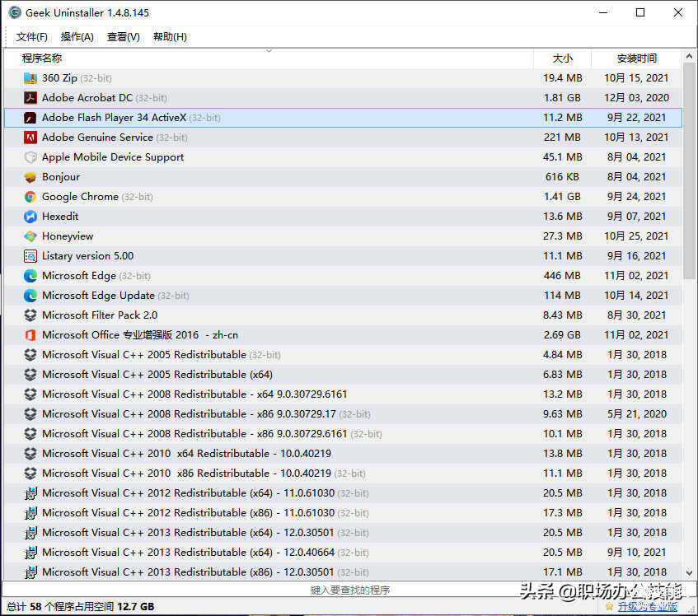The image size is (698, 616).
Task: Click the 360 Zip program icon
Action: coord(30,78)
